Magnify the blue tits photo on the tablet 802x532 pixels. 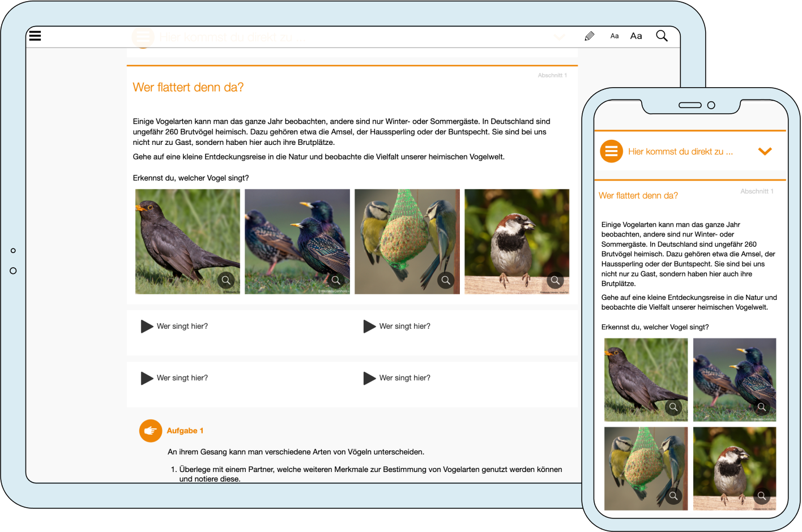click(x=446, y=280)
